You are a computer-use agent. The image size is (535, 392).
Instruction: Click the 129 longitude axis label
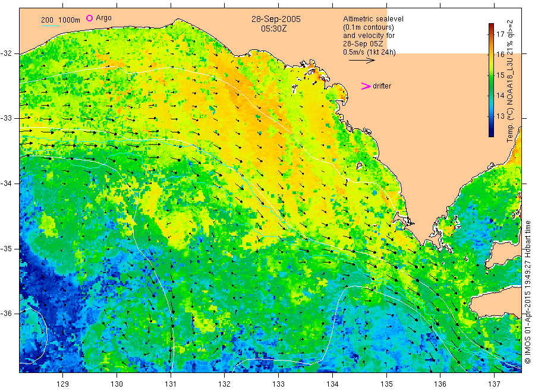[63, 384]
